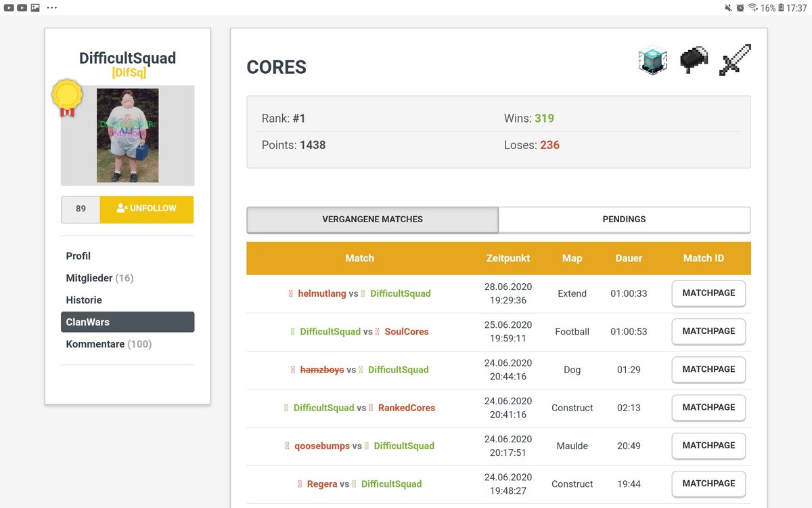
Task: Select the sword game mode icon
Action: point(735,60)
